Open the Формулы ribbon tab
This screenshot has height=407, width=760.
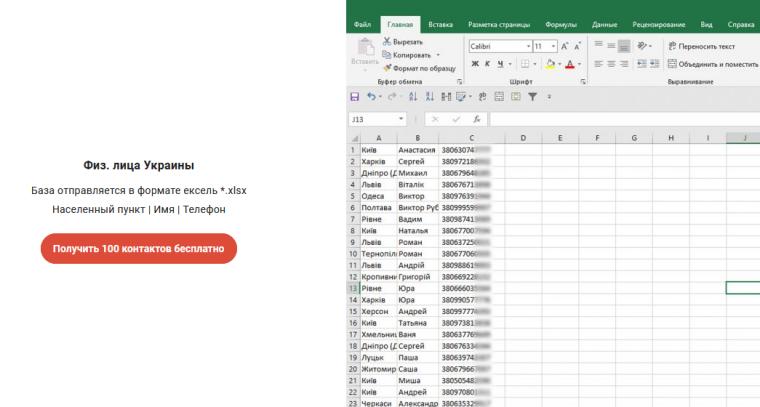(561, 23)
